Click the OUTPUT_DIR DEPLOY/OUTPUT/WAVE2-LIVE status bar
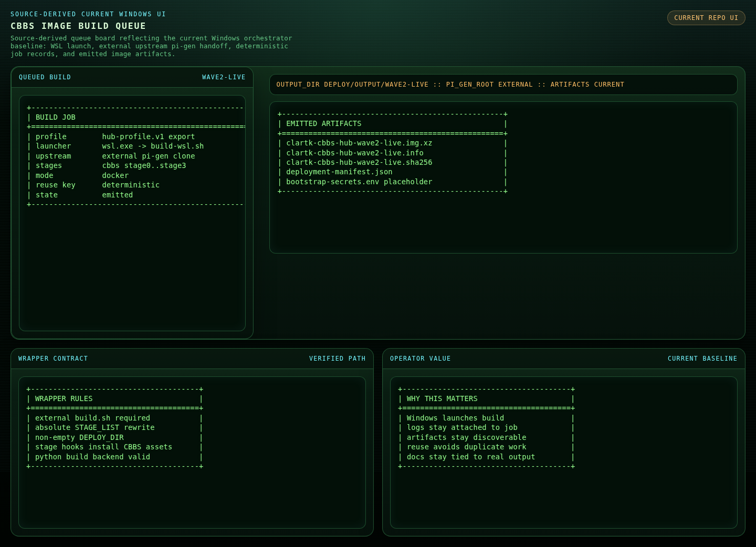Viewport: 756px width, 547px height. point(503,85)
